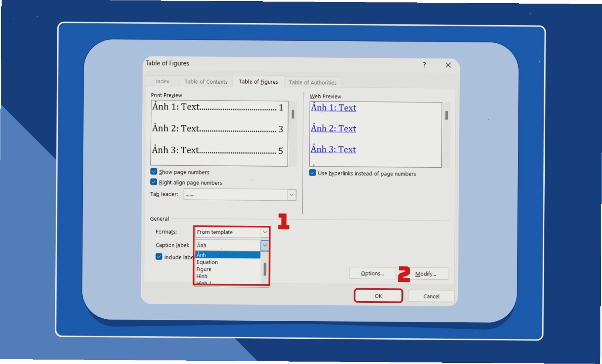Viewport: 602px width, 364px height.
Task: Switch to the Index tab
Action: pos(162,81)
